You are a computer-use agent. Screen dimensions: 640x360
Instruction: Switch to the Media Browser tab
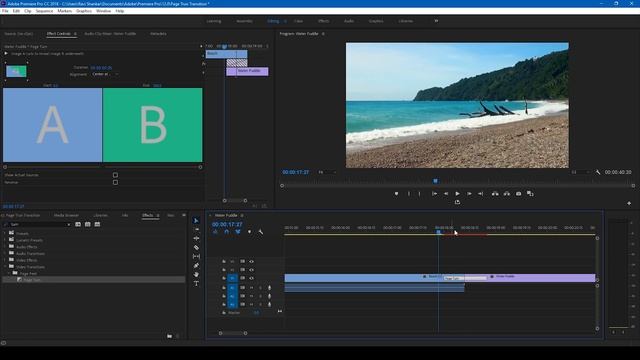click(66, 215)
